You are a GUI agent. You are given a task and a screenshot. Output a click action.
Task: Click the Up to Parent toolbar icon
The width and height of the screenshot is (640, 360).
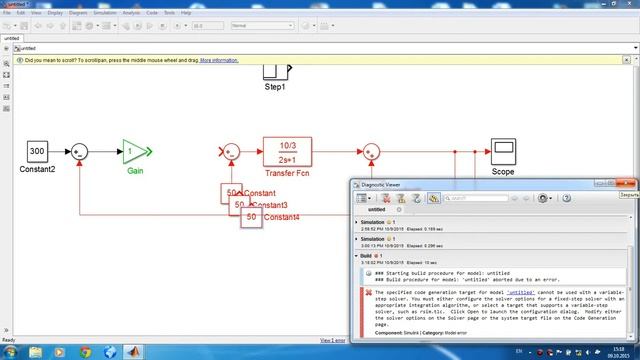click(x=62, y=26)
